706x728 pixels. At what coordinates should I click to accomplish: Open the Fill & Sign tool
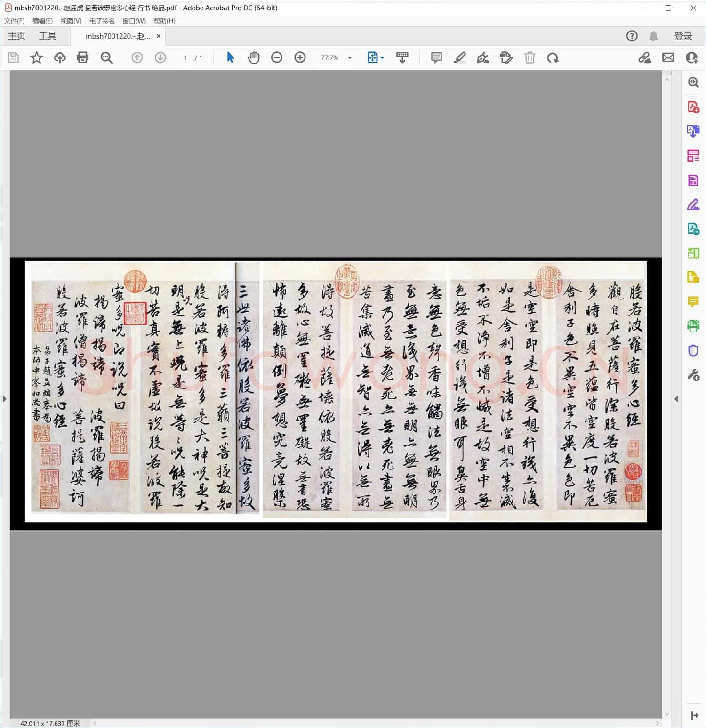pyautogui.click(x=693, y=204)
